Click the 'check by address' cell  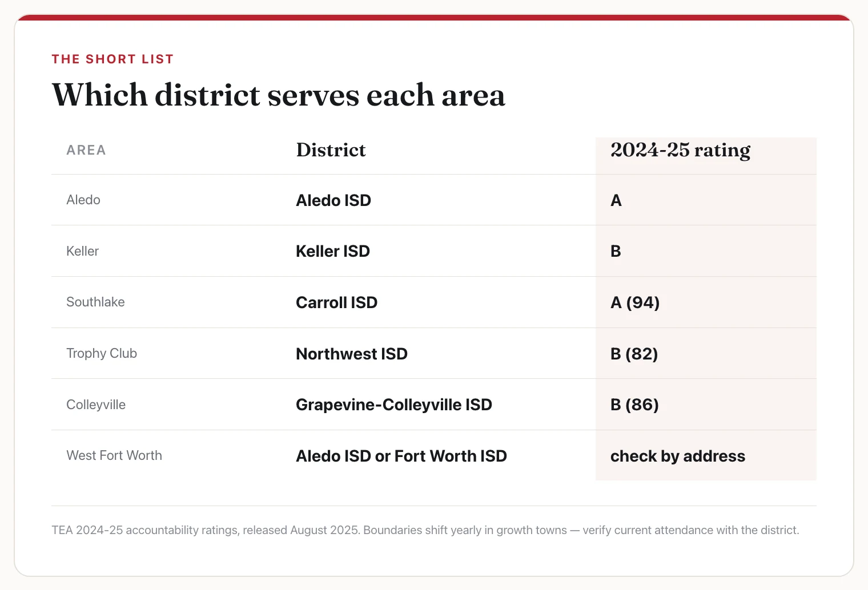pyautogui.click(x=678, y=456)
